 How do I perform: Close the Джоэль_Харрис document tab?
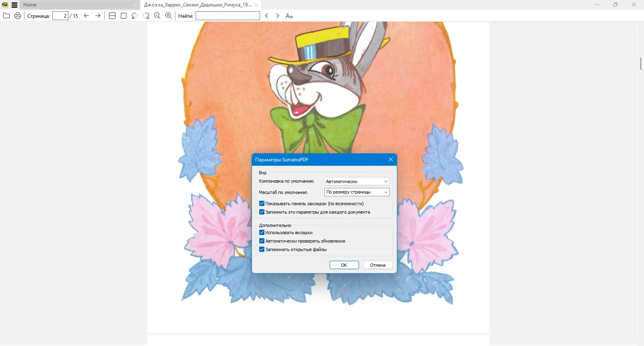tap(256, 5)
